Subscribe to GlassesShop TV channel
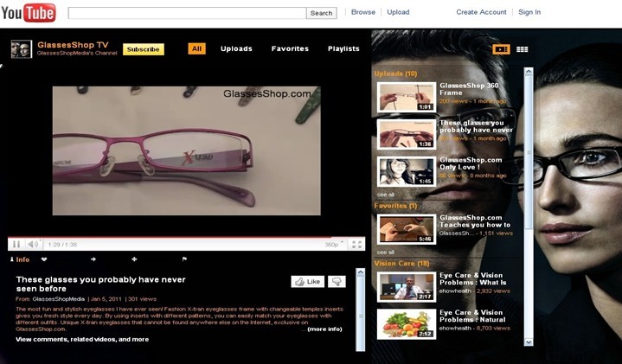 pos(144,49)
